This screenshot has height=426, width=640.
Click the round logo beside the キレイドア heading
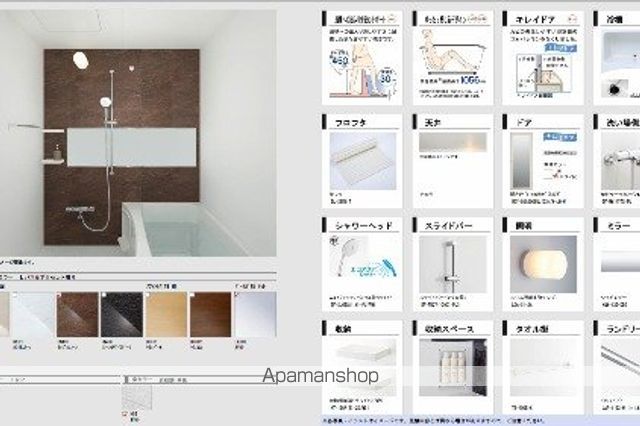[572, 19]
